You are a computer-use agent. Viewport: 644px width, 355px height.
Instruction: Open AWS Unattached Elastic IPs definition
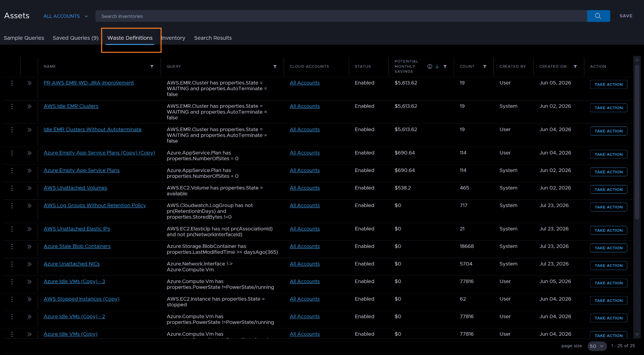pos(77,229)
